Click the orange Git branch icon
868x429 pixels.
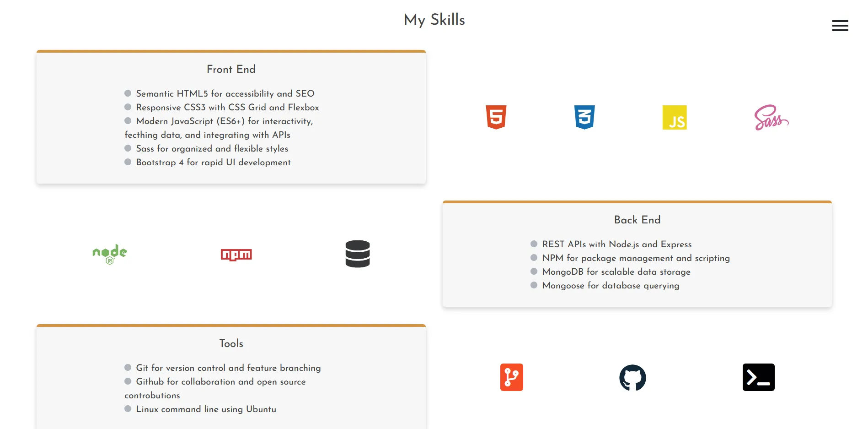point(512,377)
